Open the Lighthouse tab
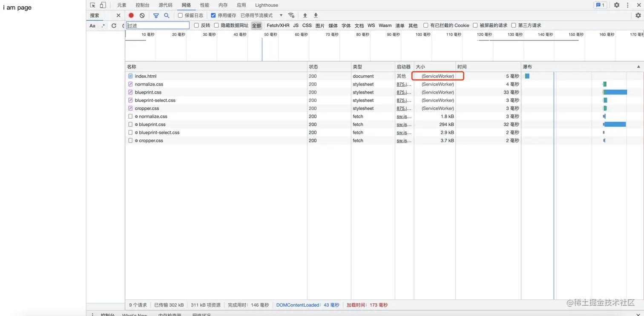The height and width of the screenshot is (316, 644). (x=267, y=5)
